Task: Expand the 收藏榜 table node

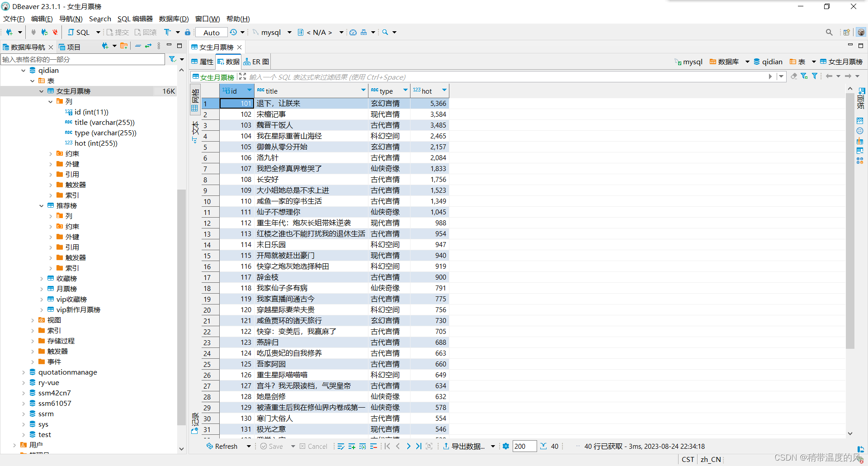Action: [42, 279]
